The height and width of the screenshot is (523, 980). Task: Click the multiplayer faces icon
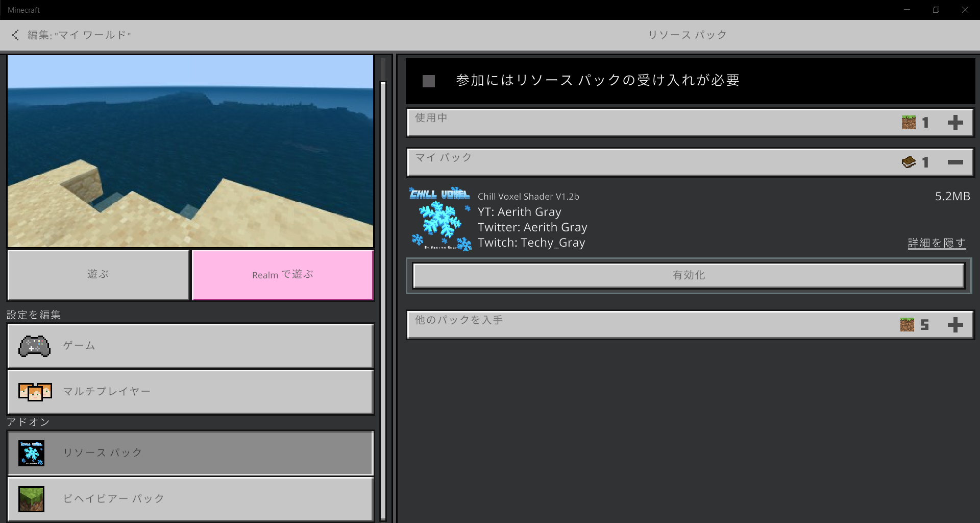click(35, 392)
